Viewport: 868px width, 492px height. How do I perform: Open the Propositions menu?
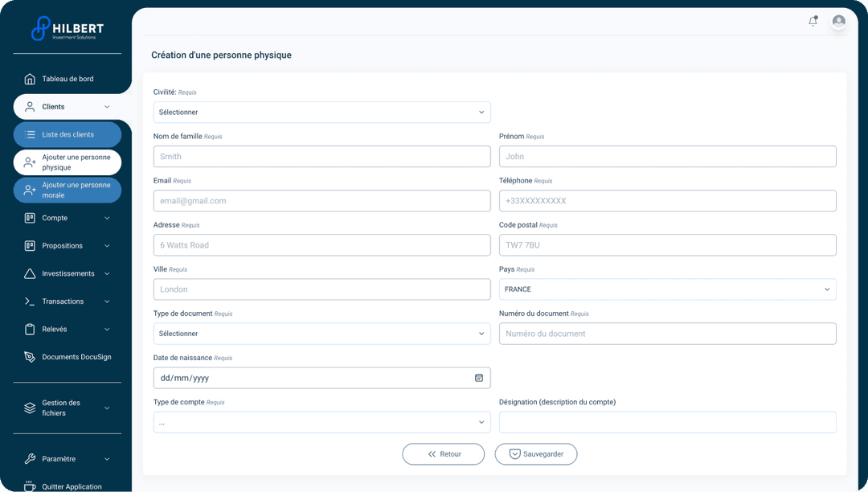[63, 246]
